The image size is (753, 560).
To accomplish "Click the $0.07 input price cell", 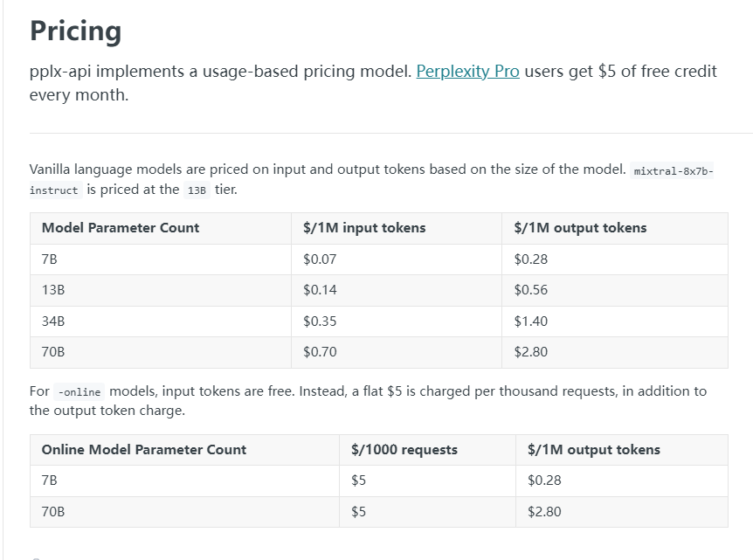I will pyautogui.click(x=320, y=259).
